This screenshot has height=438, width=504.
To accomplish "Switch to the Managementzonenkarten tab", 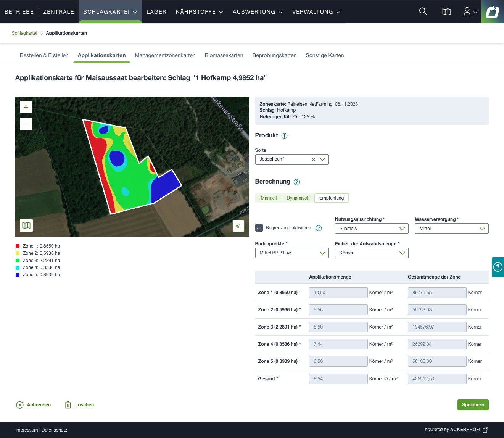I will [x=165, y=55].
